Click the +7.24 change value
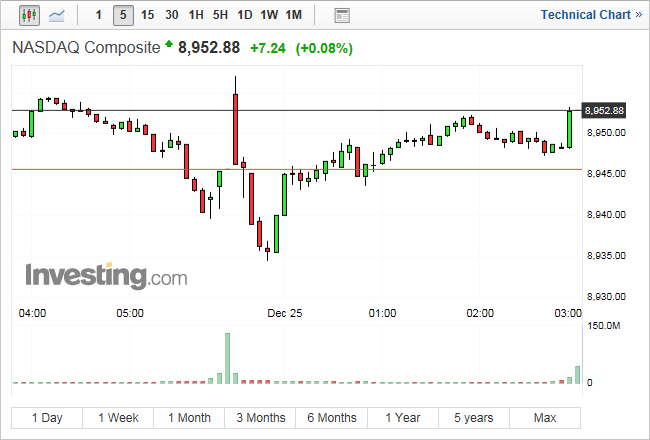This screenshot has height=440, width=650. pos(268,49)
